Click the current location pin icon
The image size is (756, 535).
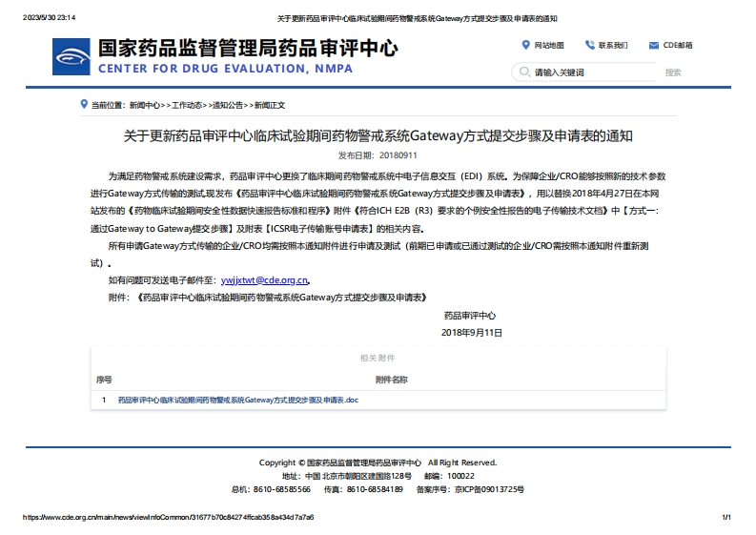(x=83, y=105)
